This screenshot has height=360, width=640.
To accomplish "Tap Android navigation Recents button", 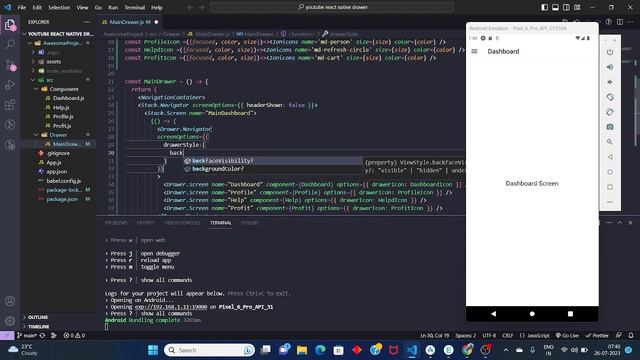I will click(x=570, y=314).
